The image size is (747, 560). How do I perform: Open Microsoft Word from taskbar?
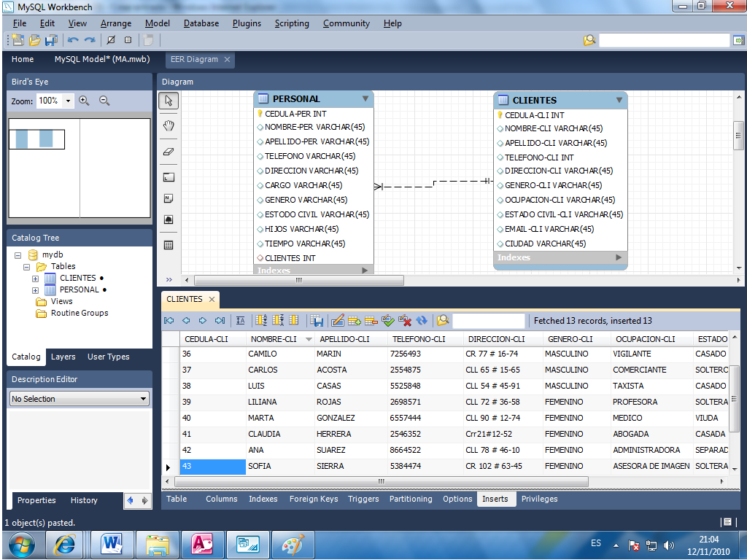pyautogui.click(x=112, y=544)
